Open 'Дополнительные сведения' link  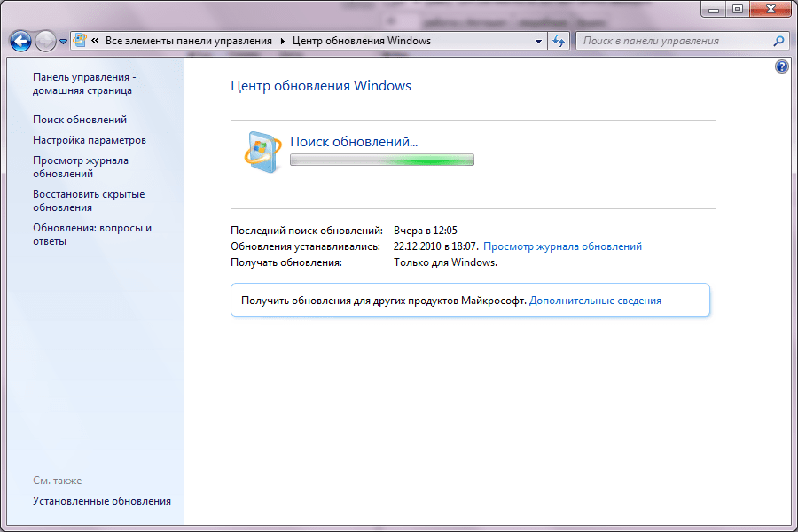pyautogui.click(x=596, y=301)
